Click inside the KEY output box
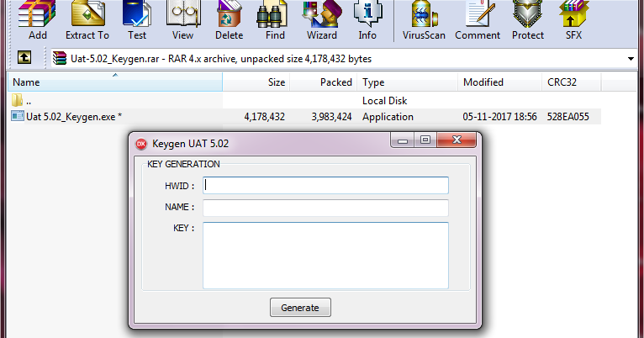Viewport: 644px width, 338px height. pos(325,256)
